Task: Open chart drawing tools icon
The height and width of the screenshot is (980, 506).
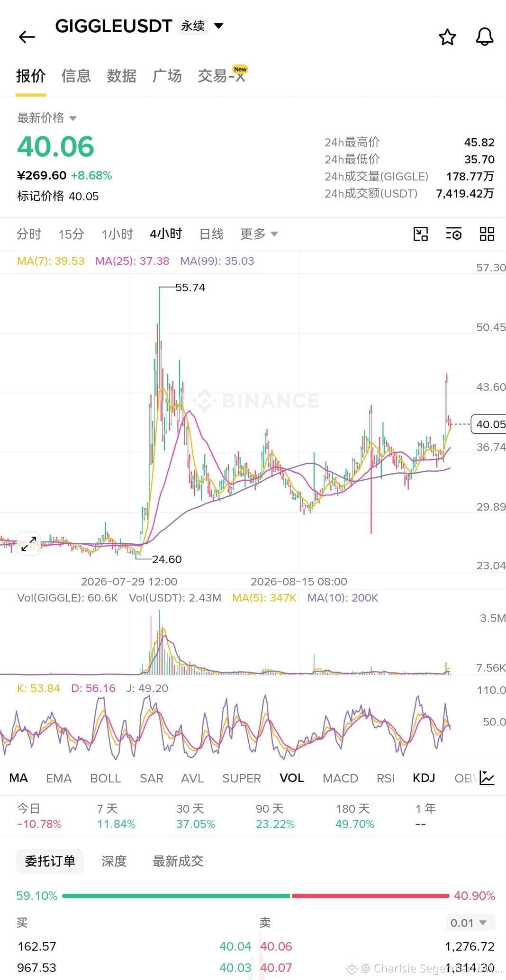Action: click(x=421, y=234)
